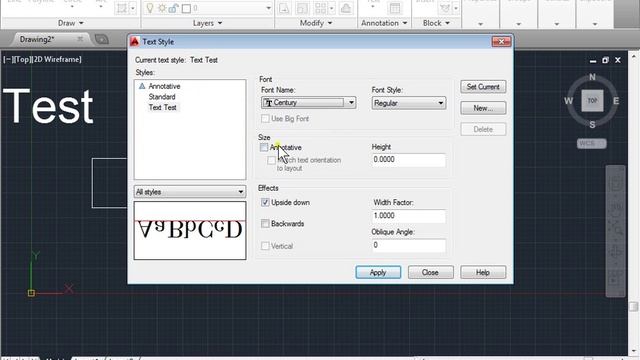
Task: Click the vertical scrollbar of drawing area
Action: coord(633,204)
